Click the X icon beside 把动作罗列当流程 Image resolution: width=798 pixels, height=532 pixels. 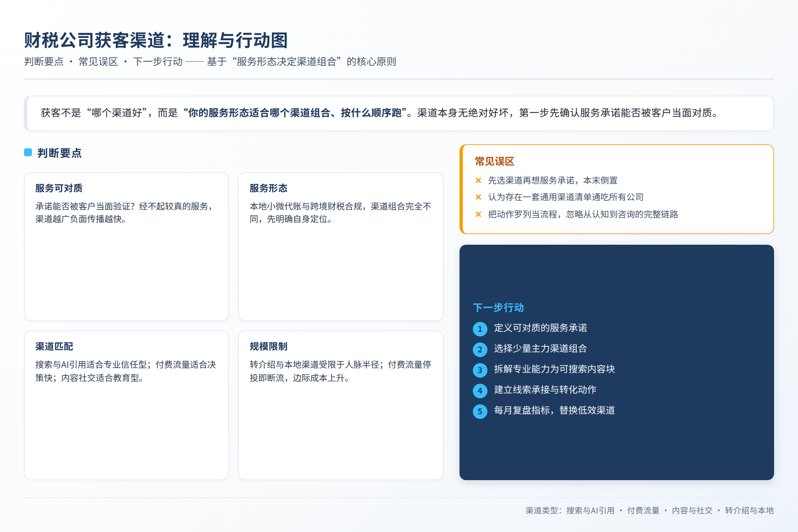478,214
